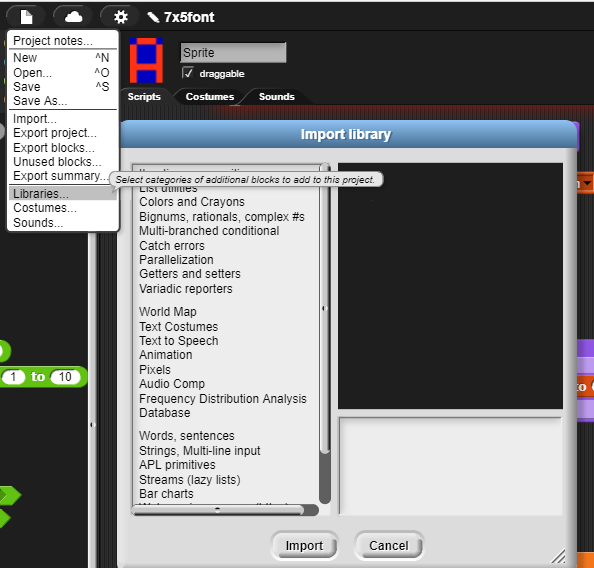Image resolution: width=594 pixels, height=568 pixels.
Task: Open the cloud menu icon
Action: click(73, 17)
